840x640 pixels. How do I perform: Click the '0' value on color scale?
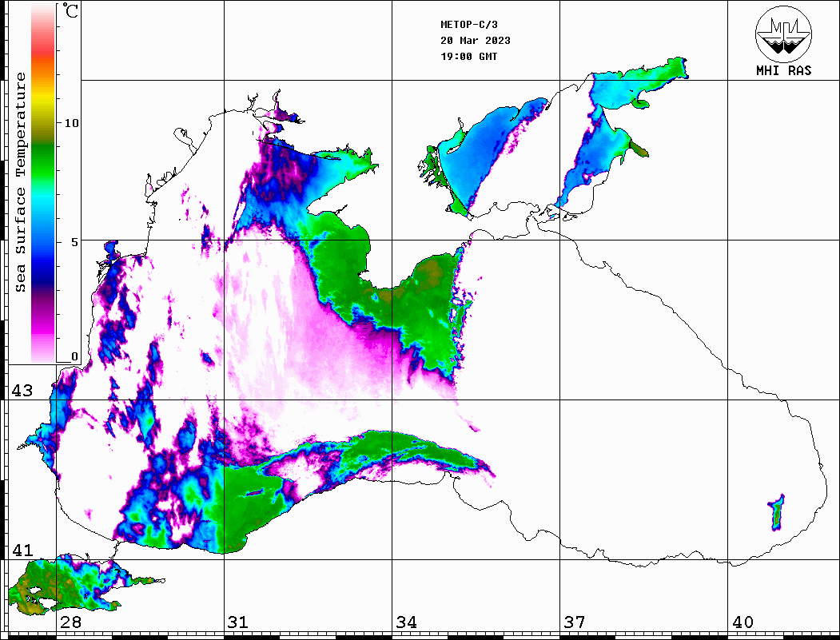74,356
